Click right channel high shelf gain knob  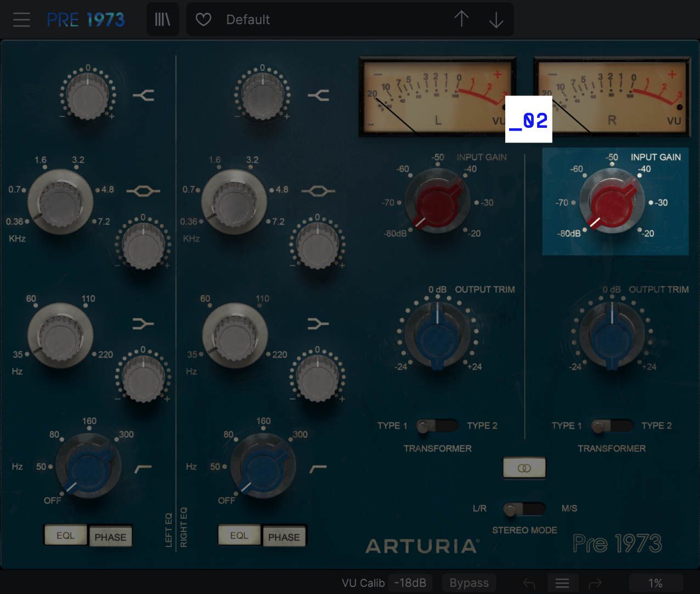262,95
